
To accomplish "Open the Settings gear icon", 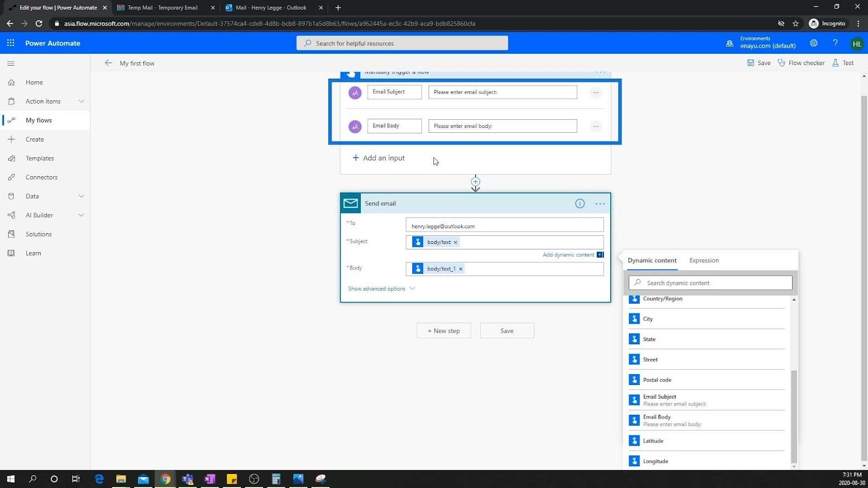I will 814,43.
